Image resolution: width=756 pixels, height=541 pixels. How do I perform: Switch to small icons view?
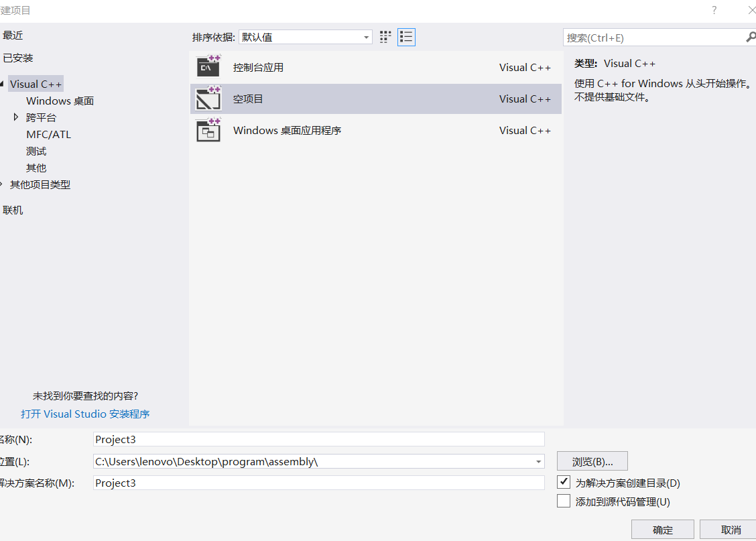[385, 37]
